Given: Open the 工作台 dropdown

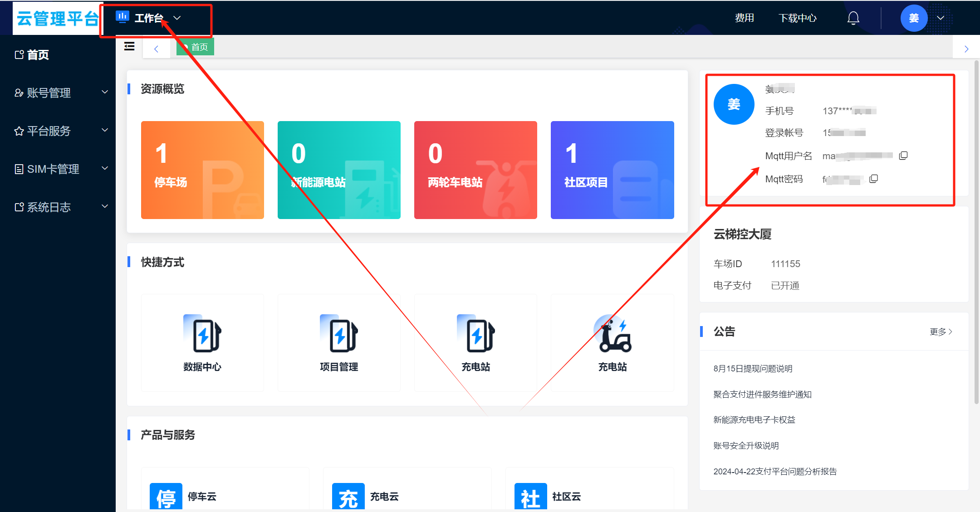Looking at the screenshot, I should (x=150, y=18).
